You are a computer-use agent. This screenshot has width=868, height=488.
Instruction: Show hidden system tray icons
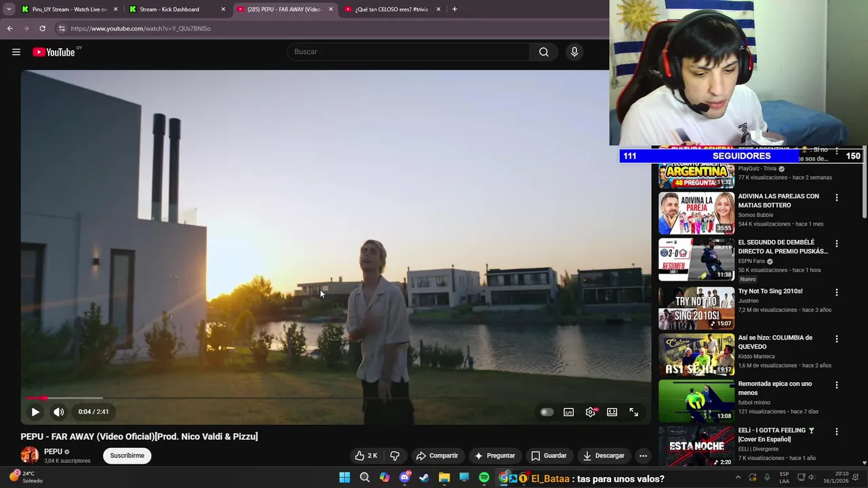738,478
